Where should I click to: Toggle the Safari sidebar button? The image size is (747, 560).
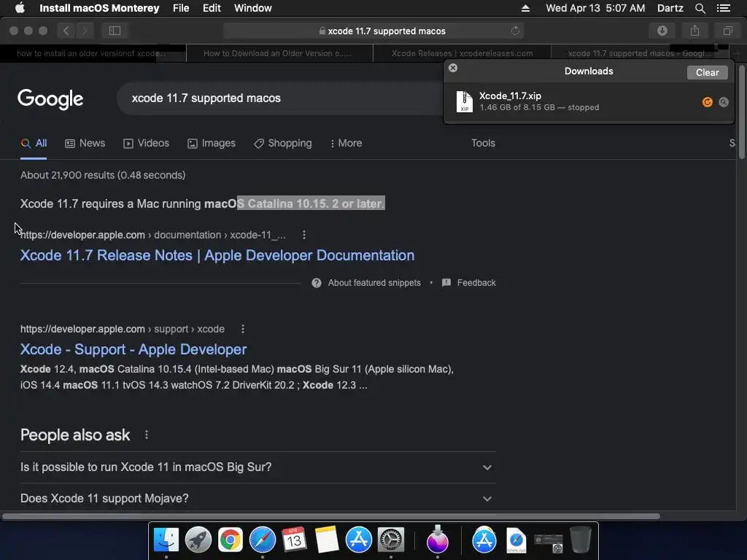(115, 31)
